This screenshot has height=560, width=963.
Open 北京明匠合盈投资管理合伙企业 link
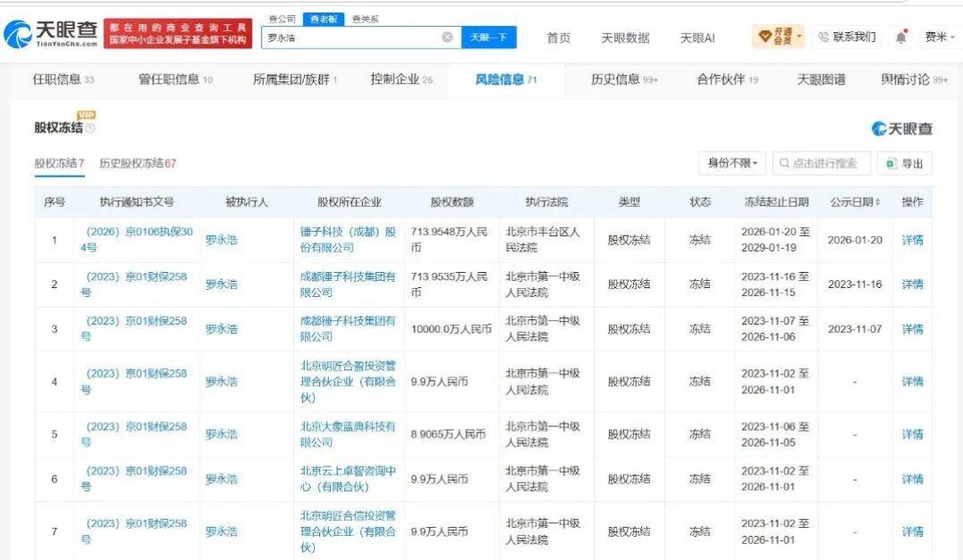pyautogui.click(x=348, y=382)
